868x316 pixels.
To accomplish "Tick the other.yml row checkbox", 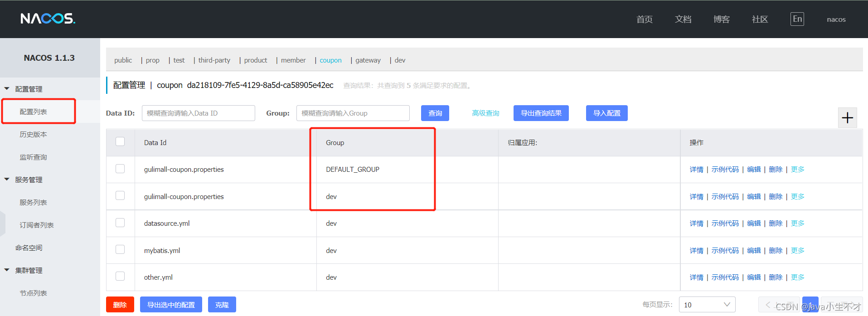I will (x=120, y=276).
